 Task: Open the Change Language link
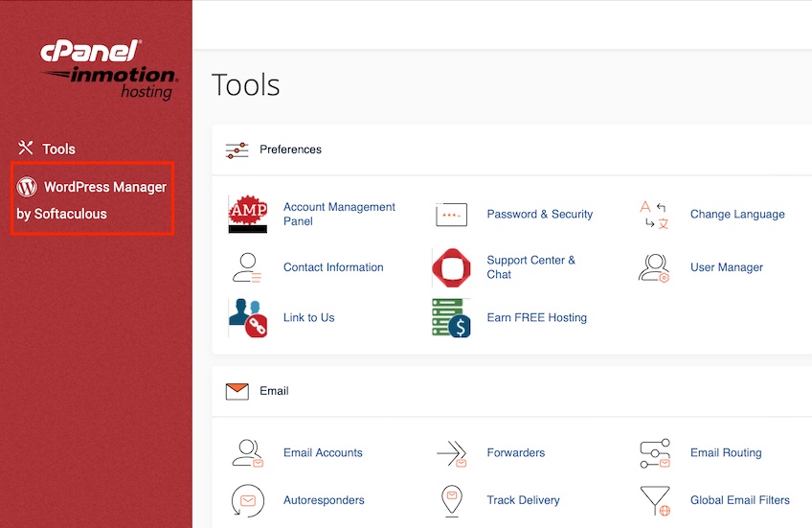[x=737, y=214]
